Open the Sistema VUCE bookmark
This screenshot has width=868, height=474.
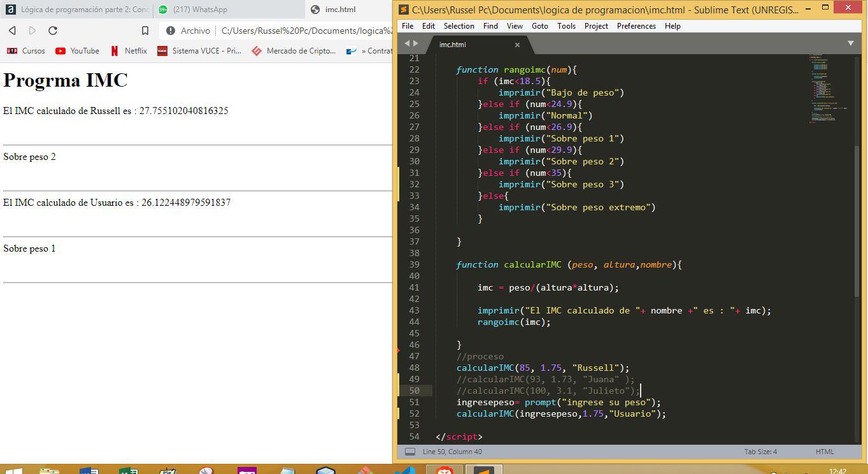tap(199, 51)
